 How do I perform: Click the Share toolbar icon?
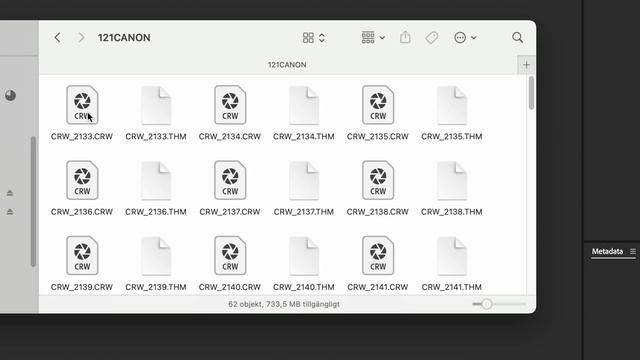405,38
